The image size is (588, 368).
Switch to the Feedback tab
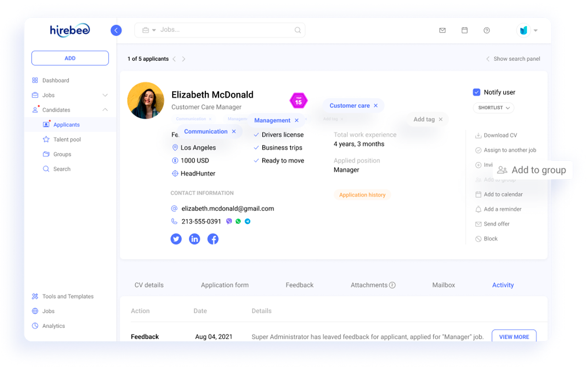tap(299, 285)
